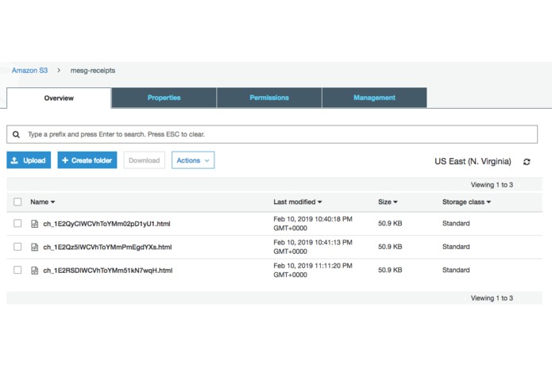
Task: Check the box for ch_1E2RSDIWCVhToYMm51kN7wqH.html
Action: point(17,270)
